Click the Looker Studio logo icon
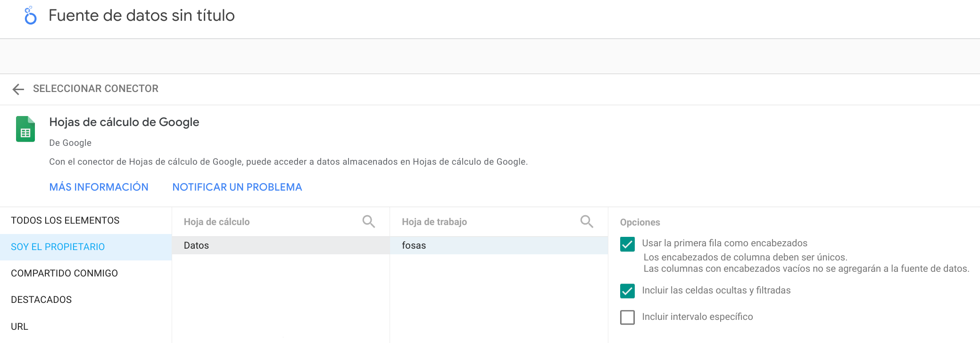980x343 pixels. click(30, 16)
